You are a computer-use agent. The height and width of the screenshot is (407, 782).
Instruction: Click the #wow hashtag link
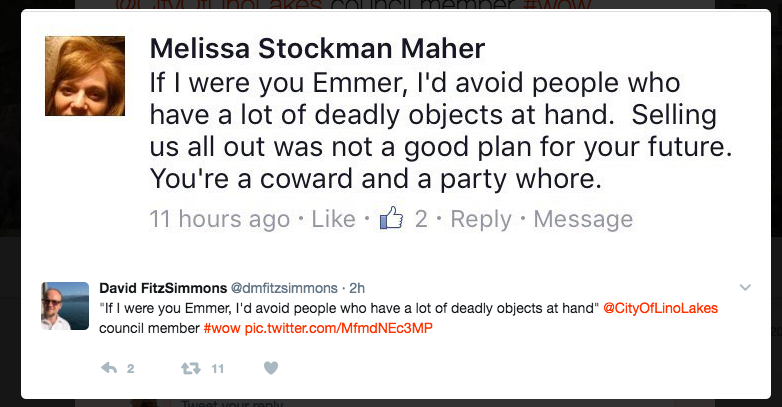[221, 327]
